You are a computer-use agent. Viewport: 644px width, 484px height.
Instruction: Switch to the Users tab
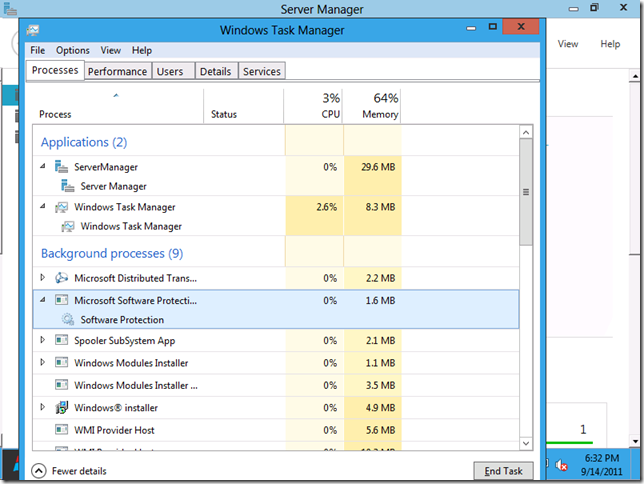(173, 71)
